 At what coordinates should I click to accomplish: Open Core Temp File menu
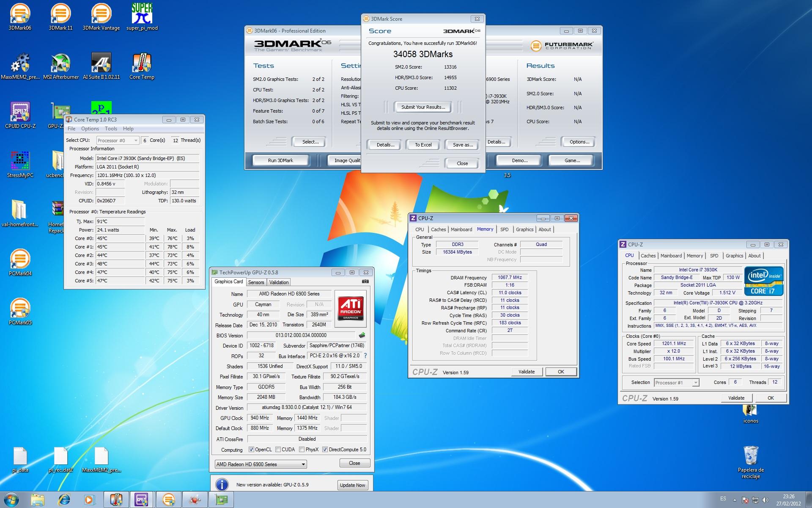coord(71,129)
